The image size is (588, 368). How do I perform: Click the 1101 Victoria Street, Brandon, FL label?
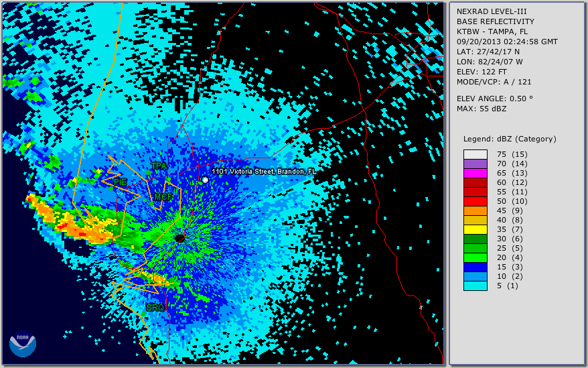click(264, 172)
